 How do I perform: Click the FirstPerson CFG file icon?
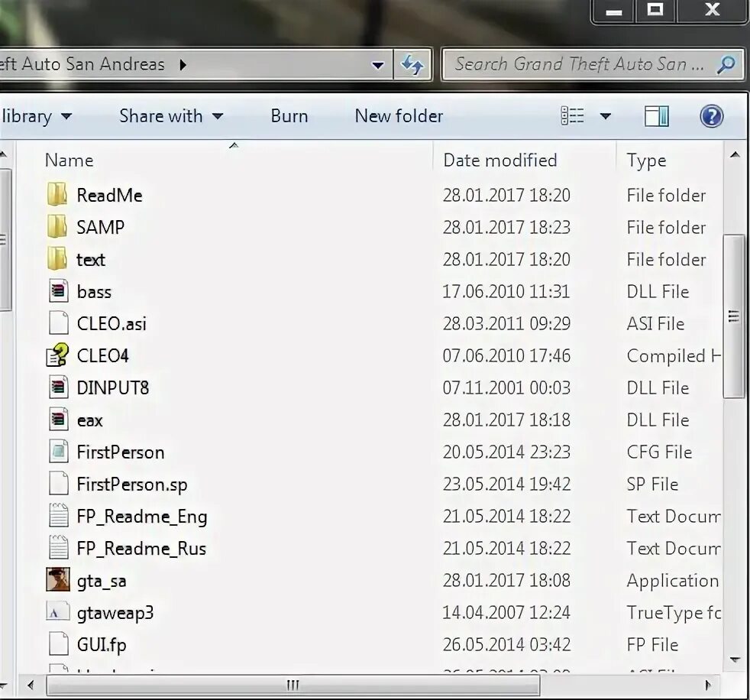[58, 451]
